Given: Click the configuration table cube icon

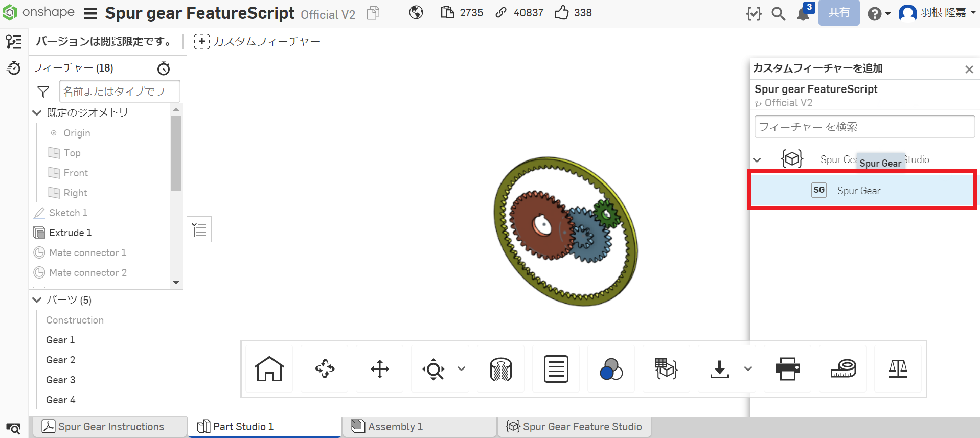Looking at the screenshot, I should [667, 369].
